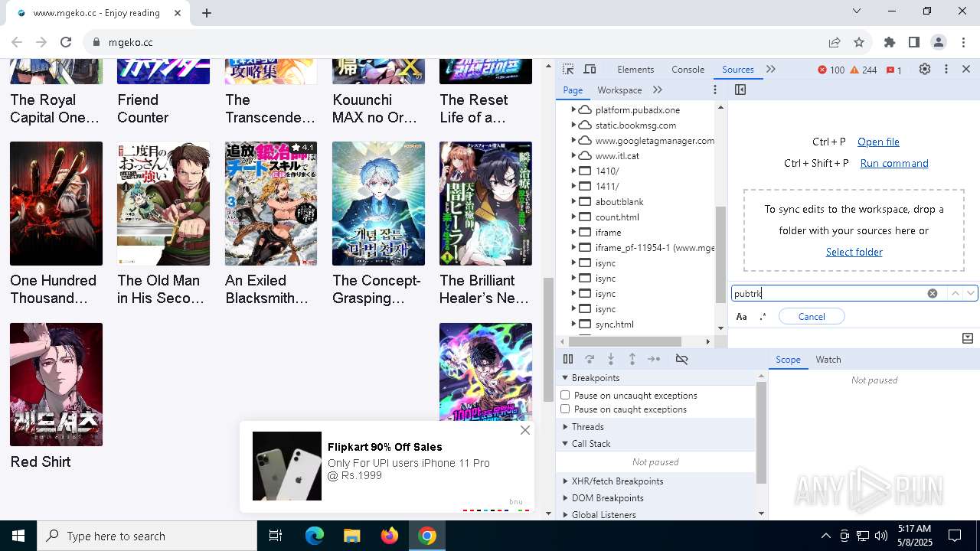Collapse the Breakpoints section
980x551 pixels.
(x=565, y=377)
